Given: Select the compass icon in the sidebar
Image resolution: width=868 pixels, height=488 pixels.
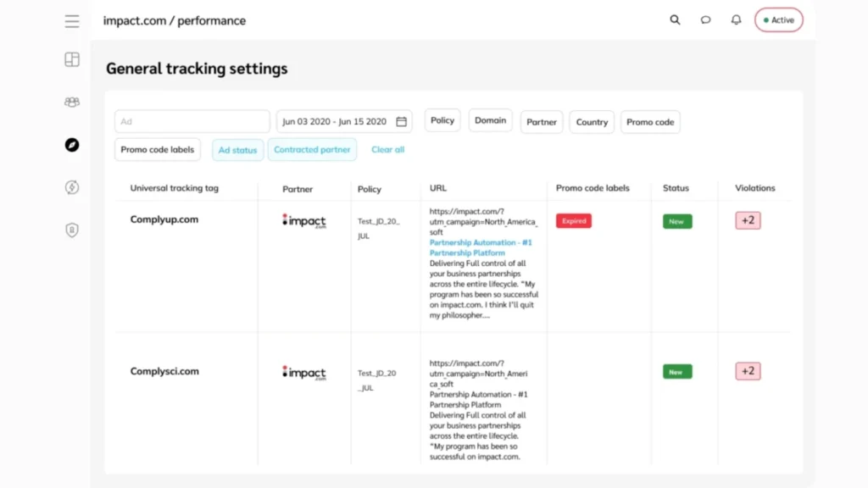Looking at the screenshot, I should [72, 146].
